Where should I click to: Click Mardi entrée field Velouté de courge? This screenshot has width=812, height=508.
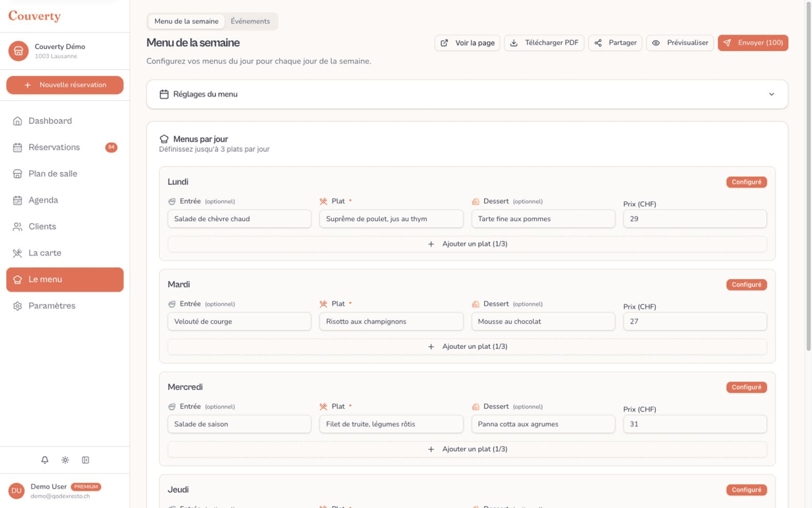tap(240, 322)
